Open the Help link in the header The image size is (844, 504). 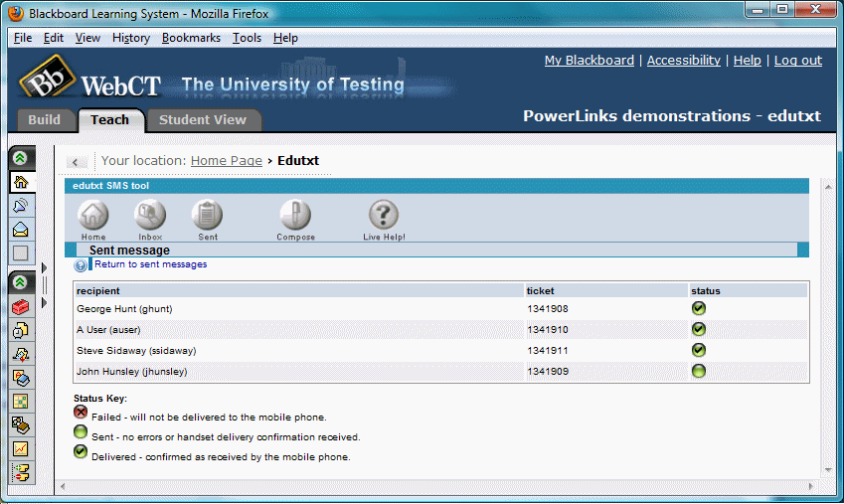[748, 61]
